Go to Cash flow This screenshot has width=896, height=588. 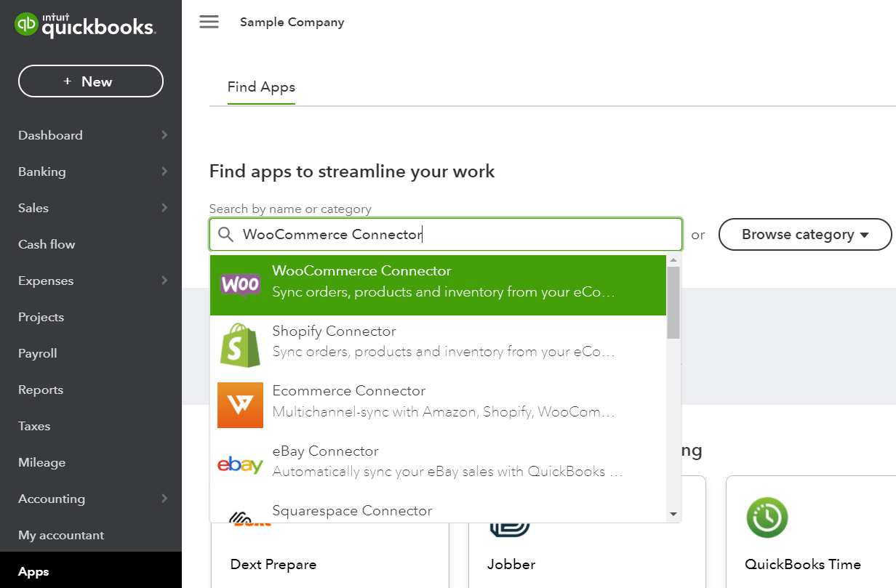pos(91,244)
